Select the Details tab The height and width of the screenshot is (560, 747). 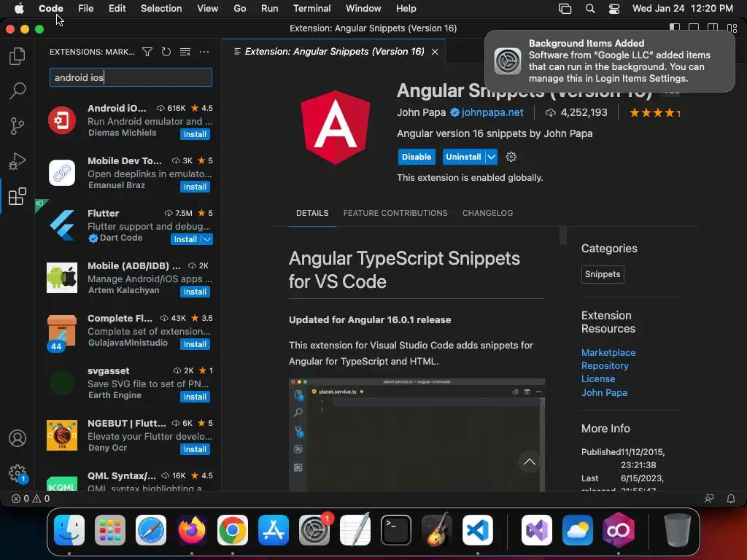(x=312, y=213)
